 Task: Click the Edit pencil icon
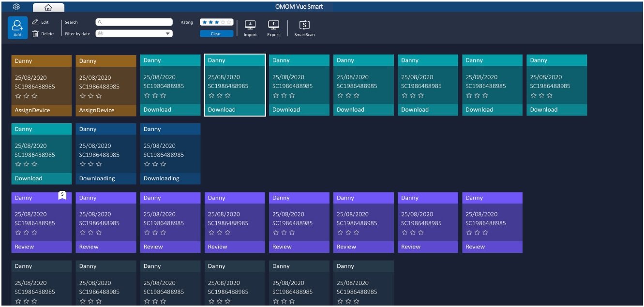(x=35, y=22)
